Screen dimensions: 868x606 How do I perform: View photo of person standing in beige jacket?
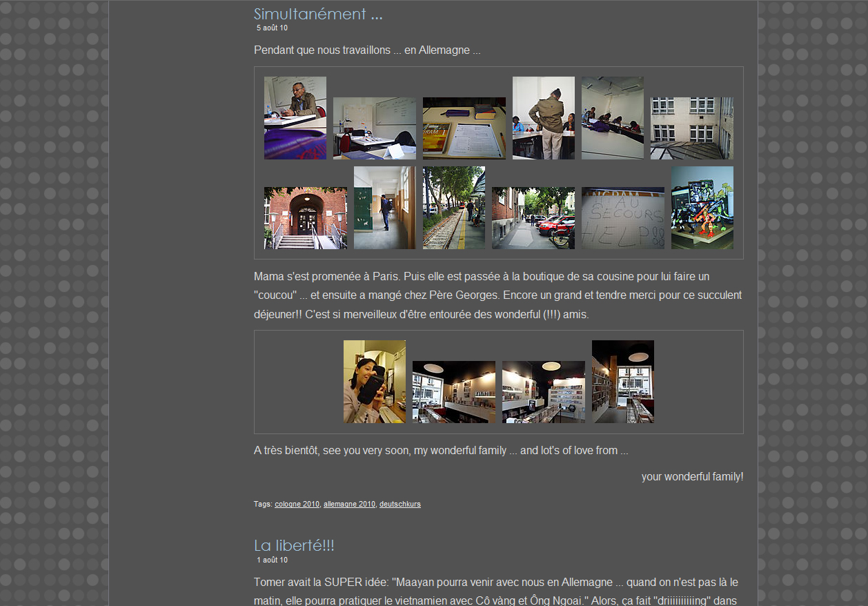pos(543,118)
